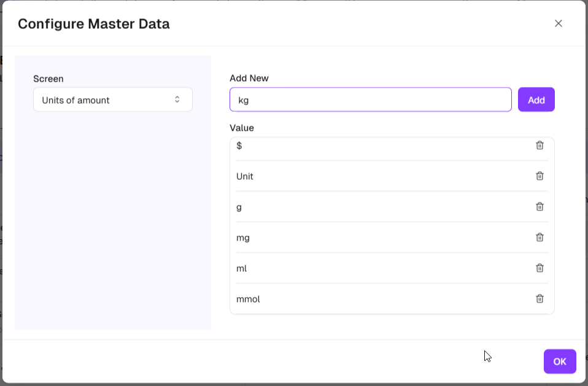Click the up-down chevron in Screen selector
Viewport: 588px width, 386px height.
(x=177, y=99)
